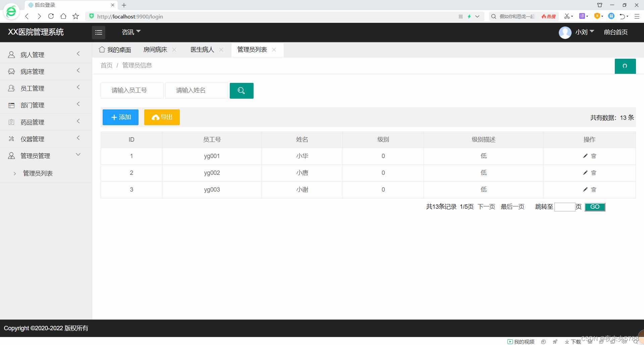Click the 管理员管理 user icon
This screenshot has height=345, width=644.
coord(11,156)
